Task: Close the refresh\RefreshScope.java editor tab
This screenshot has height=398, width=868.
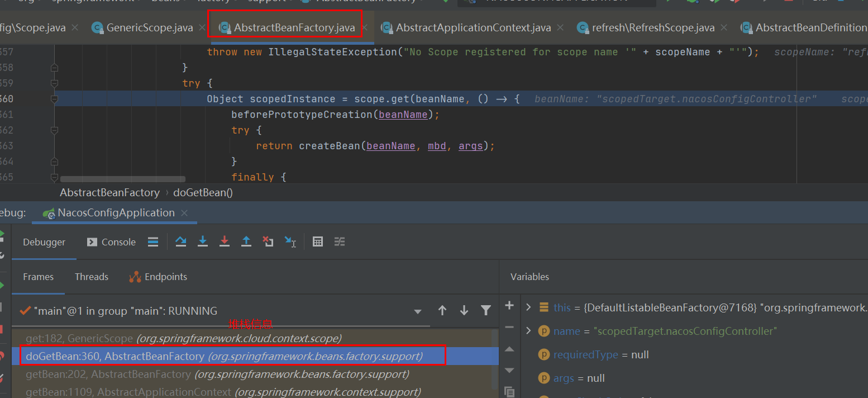Action: tap(724, 27)
